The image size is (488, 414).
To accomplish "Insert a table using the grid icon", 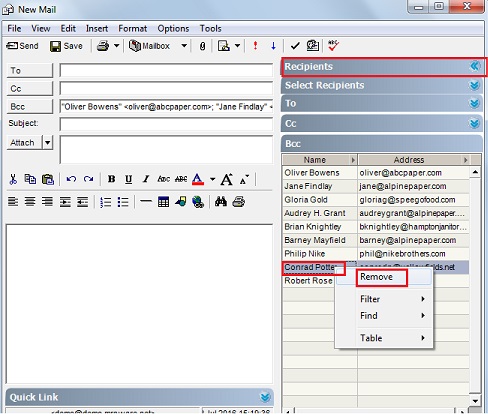I will (163, 202).
